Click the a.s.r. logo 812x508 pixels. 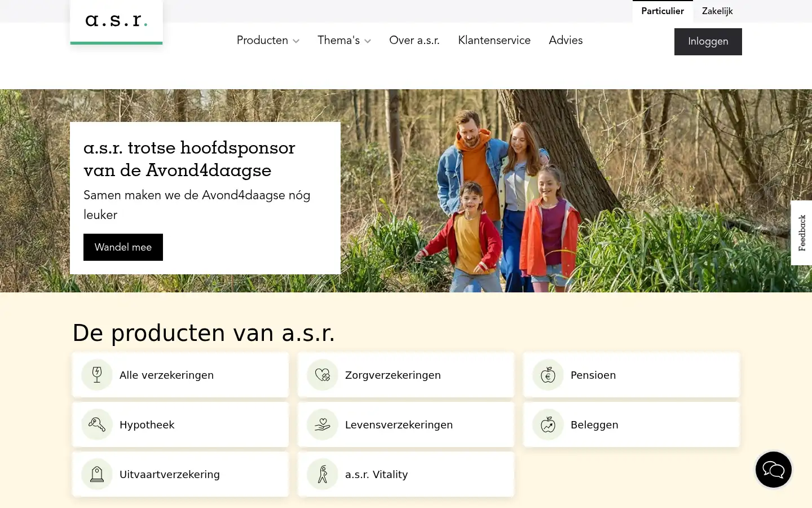tap(116, 21)
